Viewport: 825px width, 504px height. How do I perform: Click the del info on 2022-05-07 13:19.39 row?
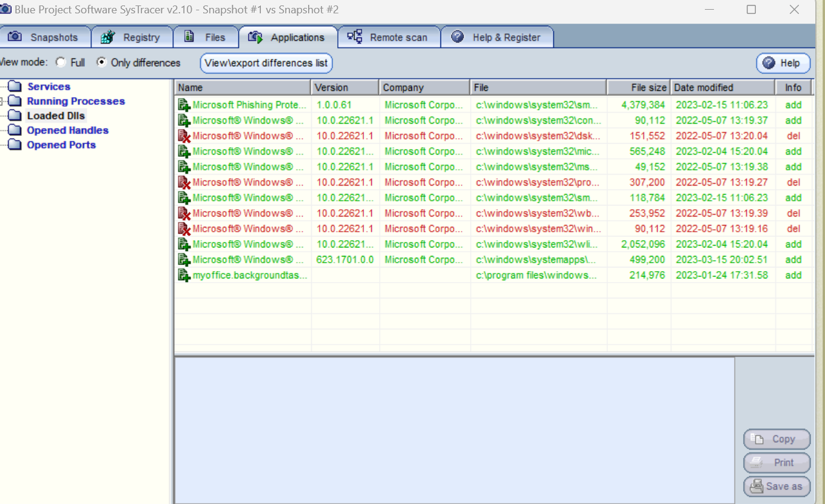[793, 213]
